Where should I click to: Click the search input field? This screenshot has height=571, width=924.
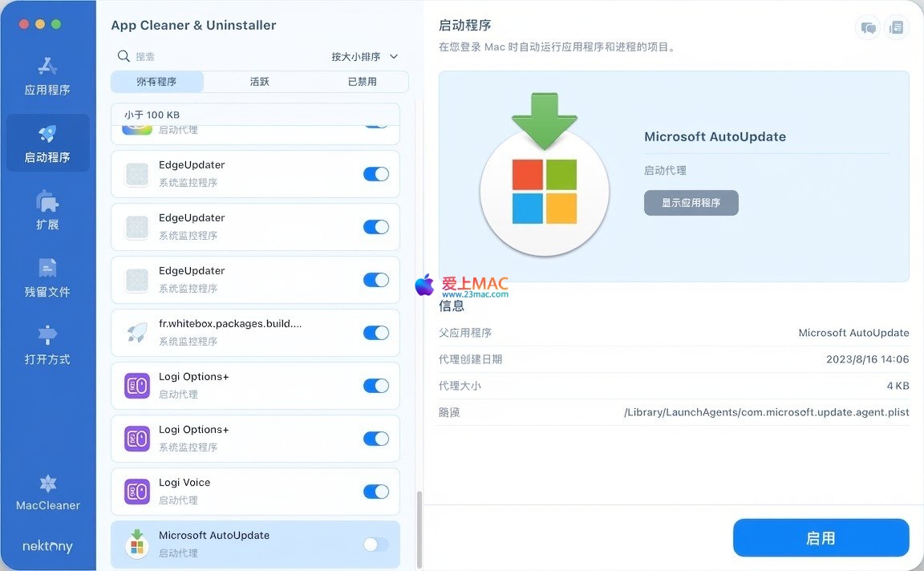click(217, 57)
